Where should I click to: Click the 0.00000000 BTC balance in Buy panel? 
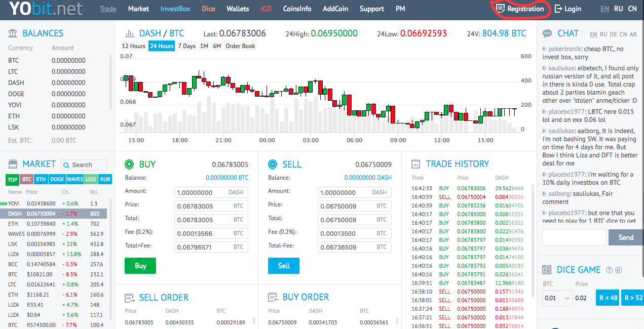point(227,178)
